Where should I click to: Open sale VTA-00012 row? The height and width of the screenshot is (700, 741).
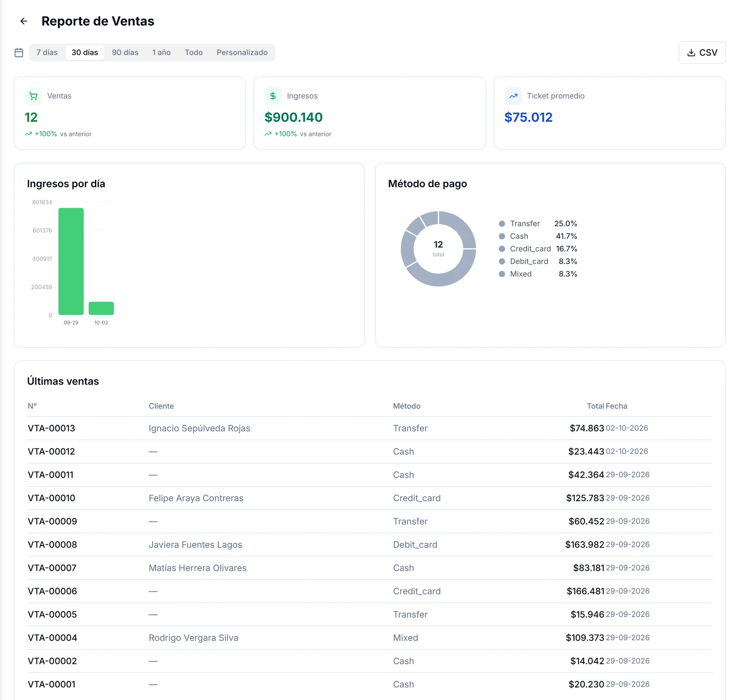pyautogui.click(x=370, y=451)
